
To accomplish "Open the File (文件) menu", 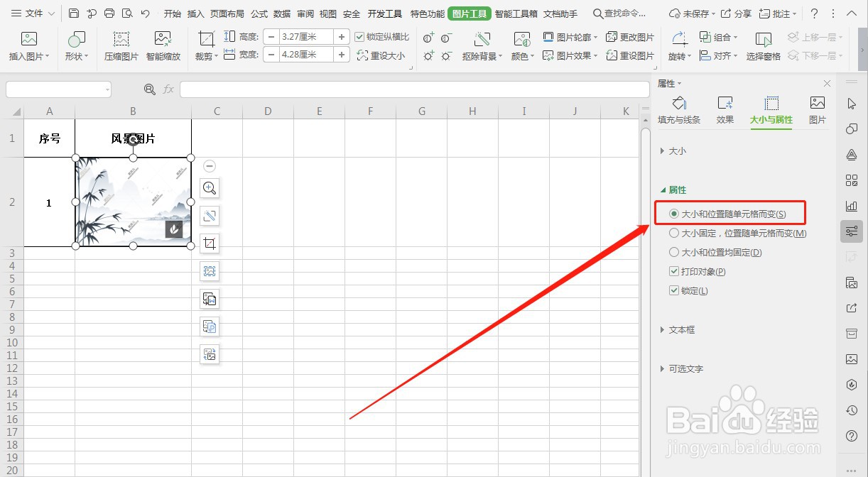I will (34, 13).
